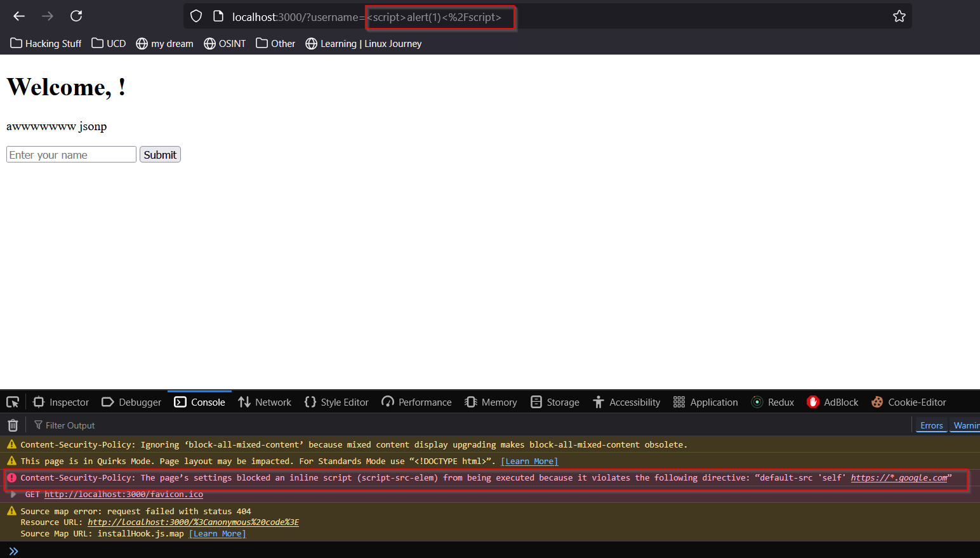
Task: Open the my dream bookmark
Action: (164, 43)
